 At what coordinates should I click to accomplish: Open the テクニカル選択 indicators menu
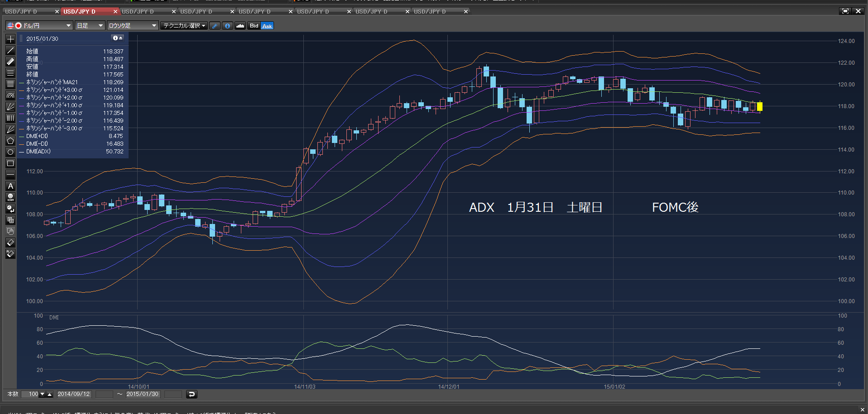pos(184,26)
